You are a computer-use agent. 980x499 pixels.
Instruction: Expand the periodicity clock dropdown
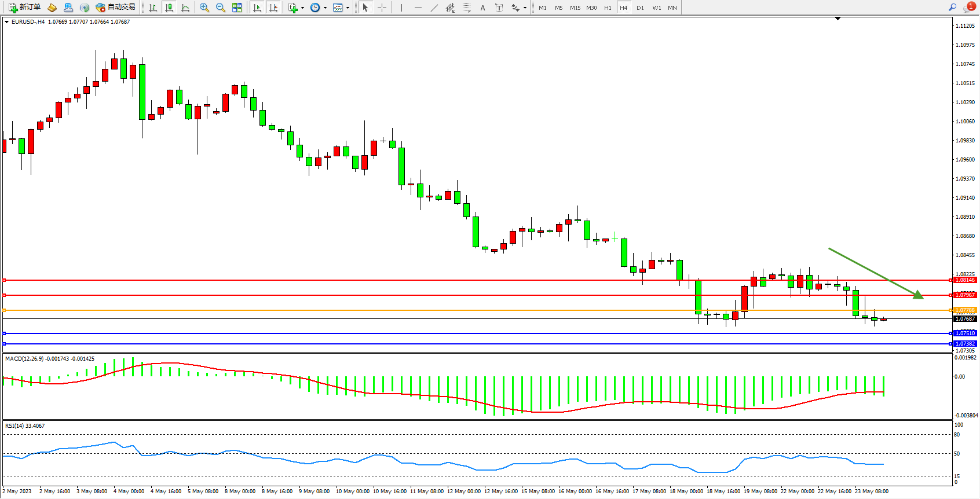pos(325,8)
